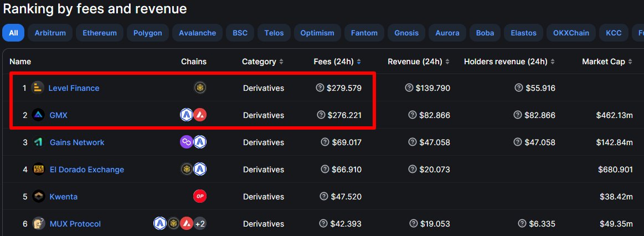Click the Level Finance logo icon
This screenshot has height=236, width=644.
point(38,88)
